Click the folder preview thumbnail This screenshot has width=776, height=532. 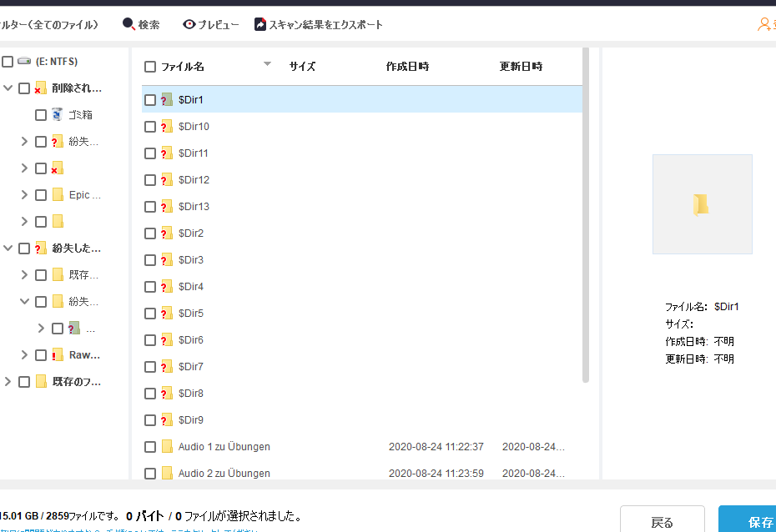(702, 204)
